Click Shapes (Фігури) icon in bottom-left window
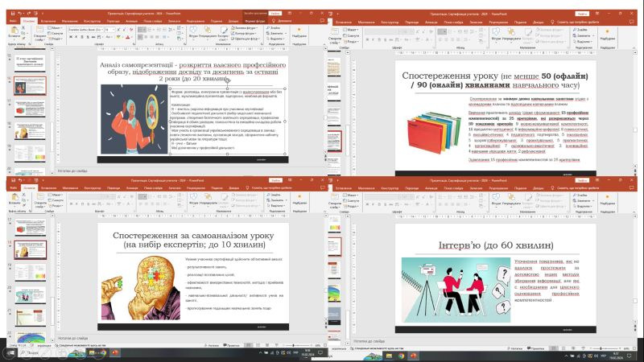 [x=193, y=197]
